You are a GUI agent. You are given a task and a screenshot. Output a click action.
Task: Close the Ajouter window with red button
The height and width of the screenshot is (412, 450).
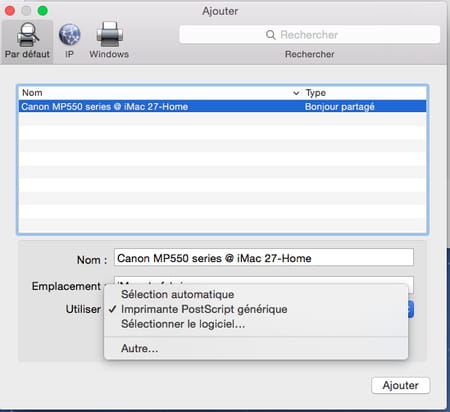coord(10,11)
